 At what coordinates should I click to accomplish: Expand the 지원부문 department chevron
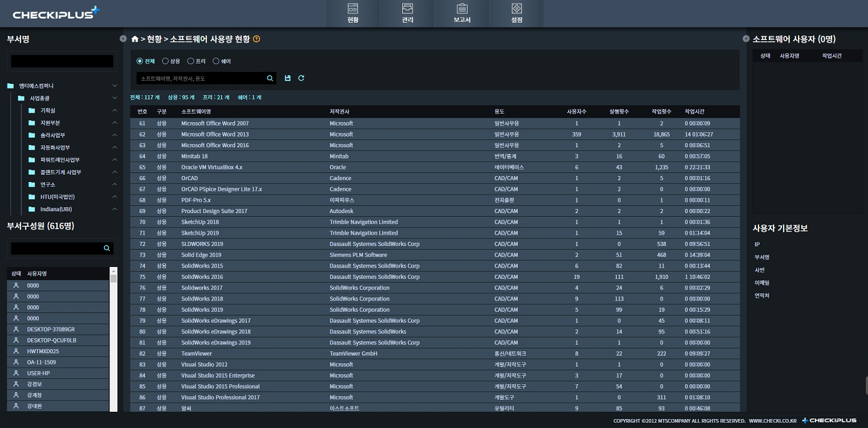[114, 123]
